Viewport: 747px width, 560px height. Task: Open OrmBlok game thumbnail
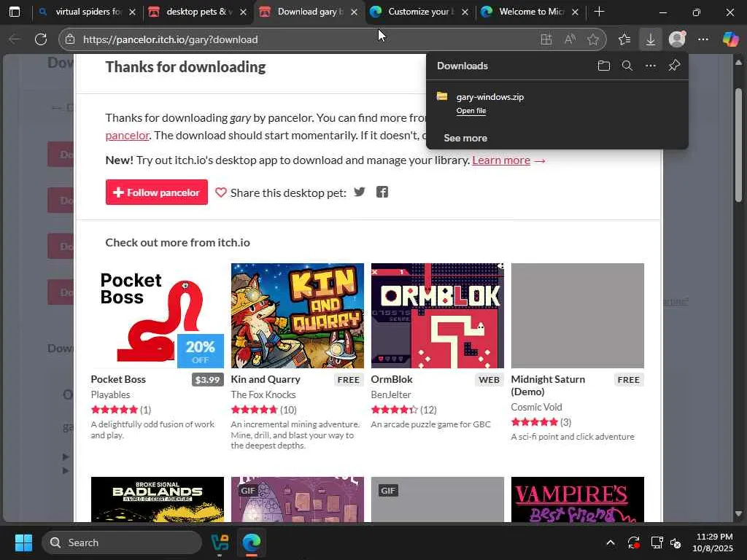(x=438, y=315)
